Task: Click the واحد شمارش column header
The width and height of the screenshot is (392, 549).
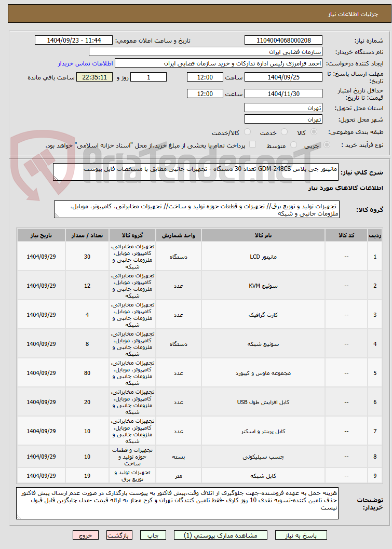Action: click(x=179, y=235)
